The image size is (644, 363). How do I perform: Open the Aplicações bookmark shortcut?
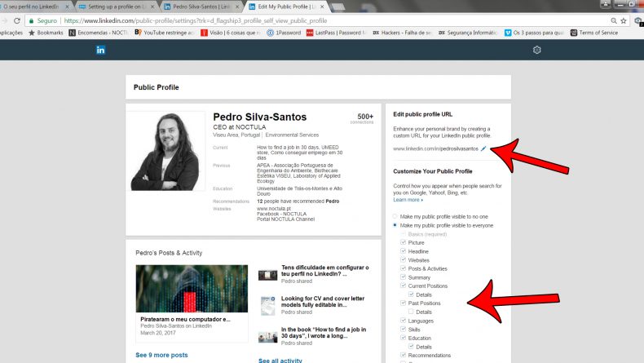point(11,33)
